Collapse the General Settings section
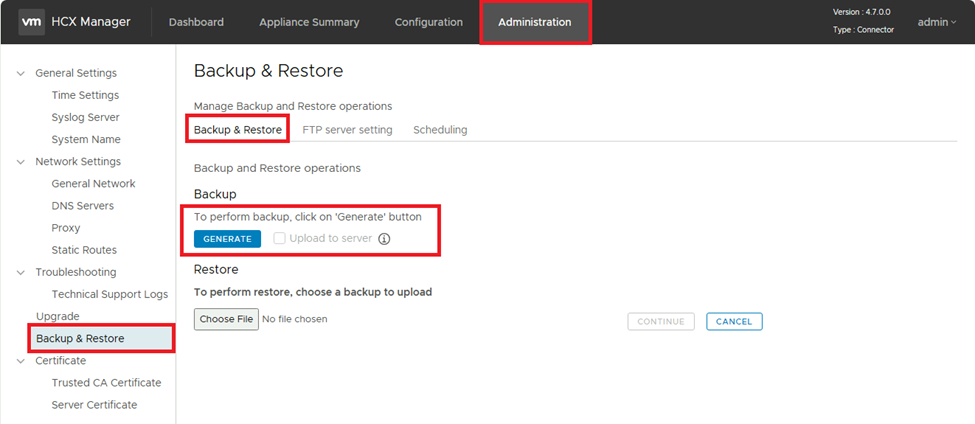The image size is (975, 424). click(21, 73)
